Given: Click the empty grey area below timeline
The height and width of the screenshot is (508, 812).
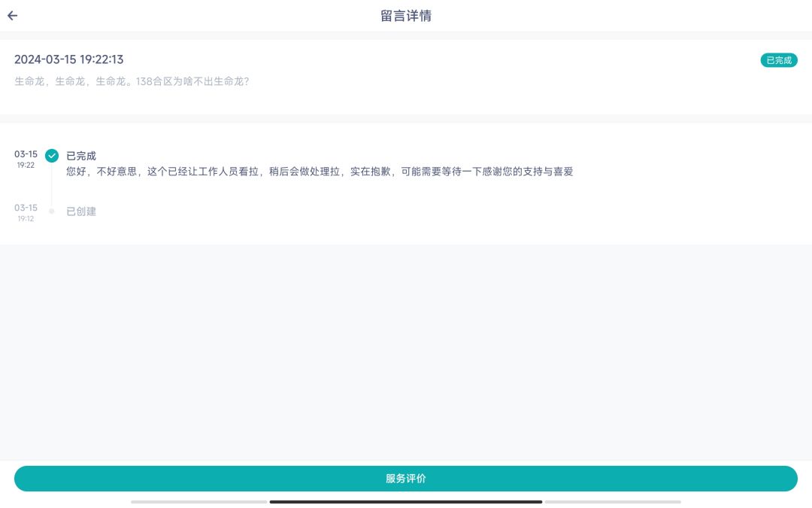Looking at the screenshot, I should click(405, 352).
